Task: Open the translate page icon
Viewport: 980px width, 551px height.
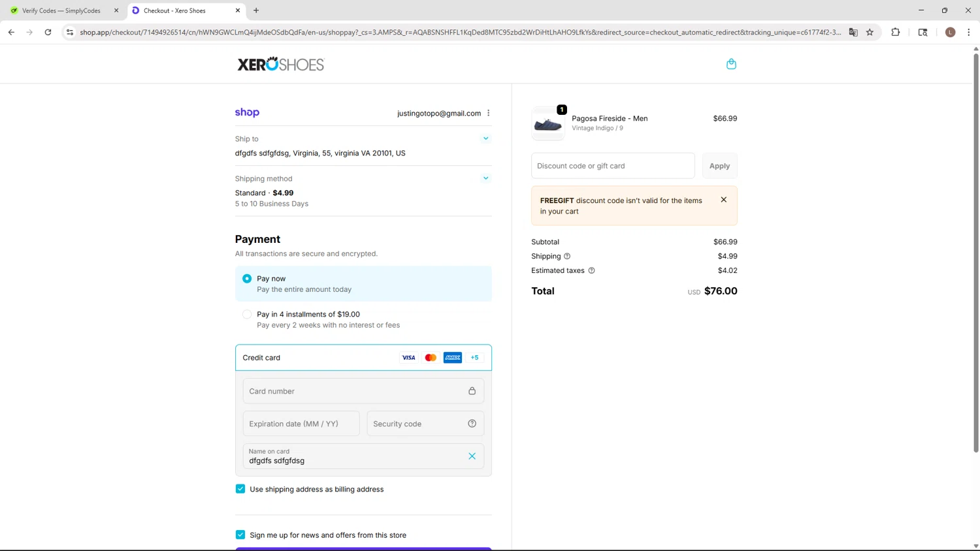Action: pyautogui.click(x=853, y=32)
